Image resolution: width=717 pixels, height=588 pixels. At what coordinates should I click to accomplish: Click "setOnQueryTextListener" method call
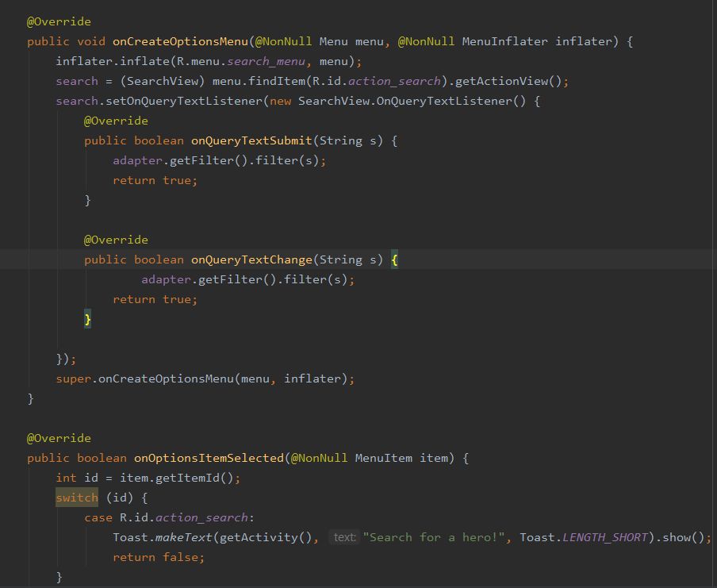click(x=184, y=101)
